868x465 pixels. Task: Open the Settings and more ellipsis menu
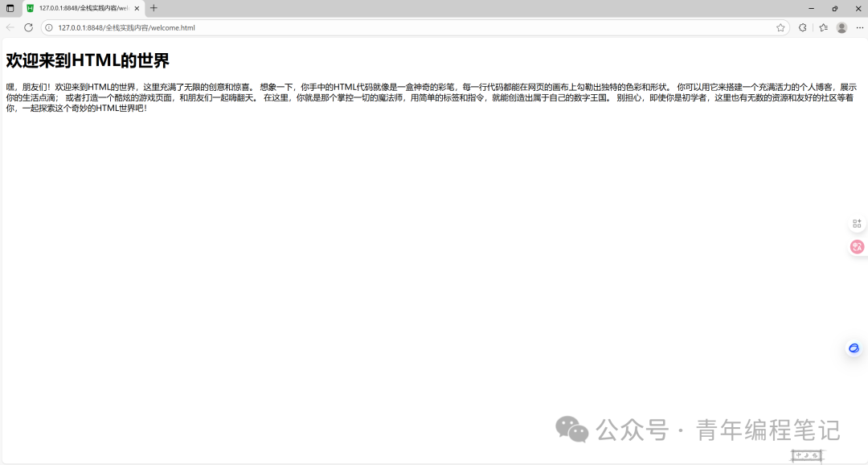coord(860,27)
